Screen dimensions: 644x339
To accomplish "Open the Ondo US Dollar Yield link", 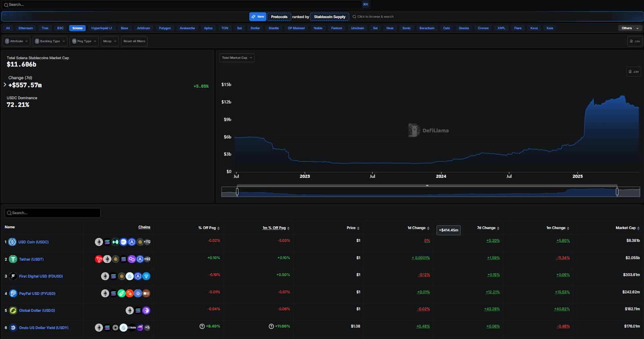I will [x=43, y=328].
